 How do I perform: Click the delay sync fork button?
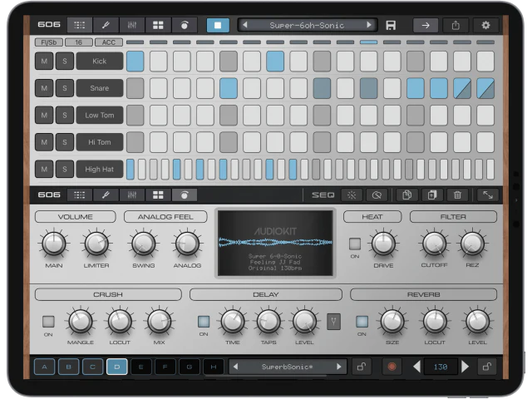[x=333, y=322]
